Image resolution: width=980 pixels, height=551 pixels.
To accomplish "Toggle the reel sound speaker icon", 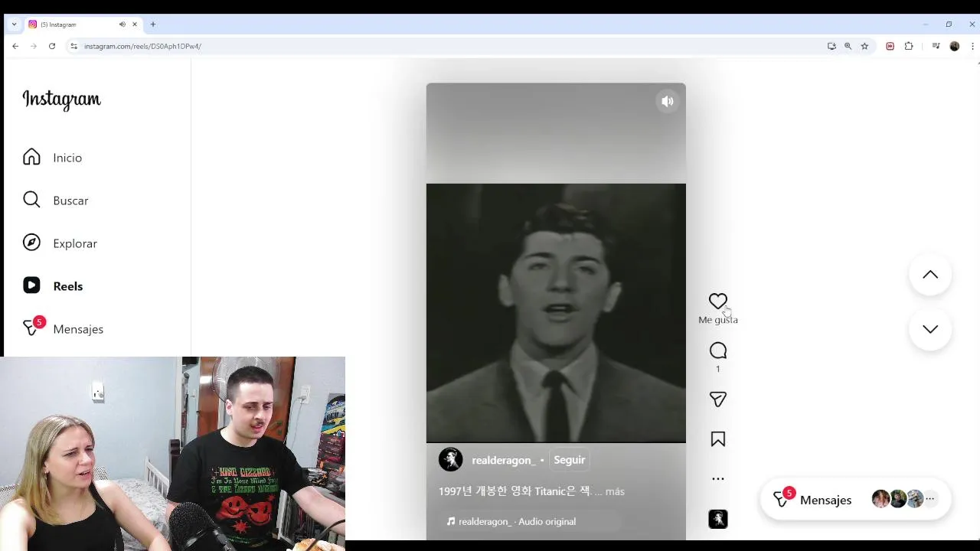I will 668,101.
